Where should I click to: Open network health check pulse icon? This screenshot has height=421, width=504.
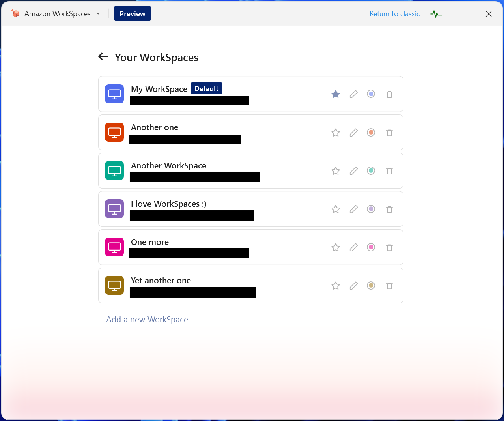tap(436, 14)
